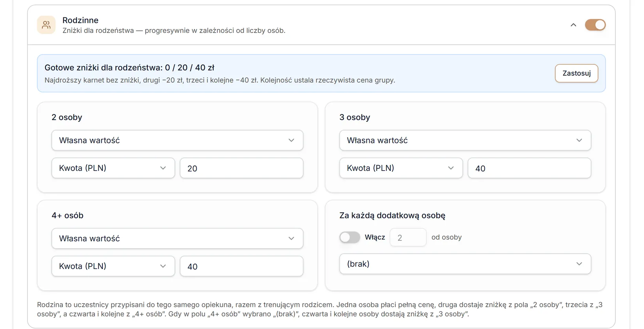Click the 'Najdroższy karnet bez zniżki' description
This screenshot has height=329, width=644.
point(220,80)
